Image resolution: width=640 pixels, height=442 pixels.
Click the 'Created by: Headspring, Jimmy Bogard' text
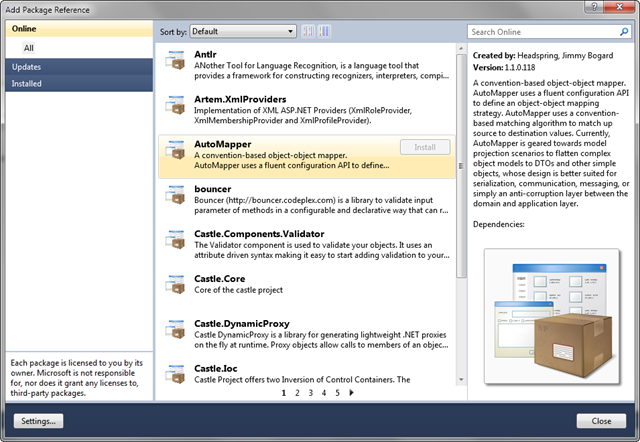coord(543,56)
